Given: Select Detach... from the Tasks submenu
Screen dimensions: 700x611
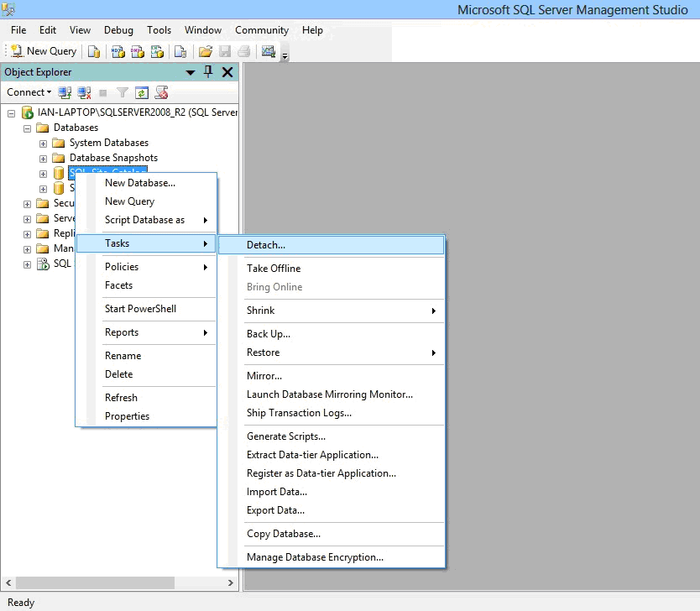Looking at the screenshot, I should (266, 245).
